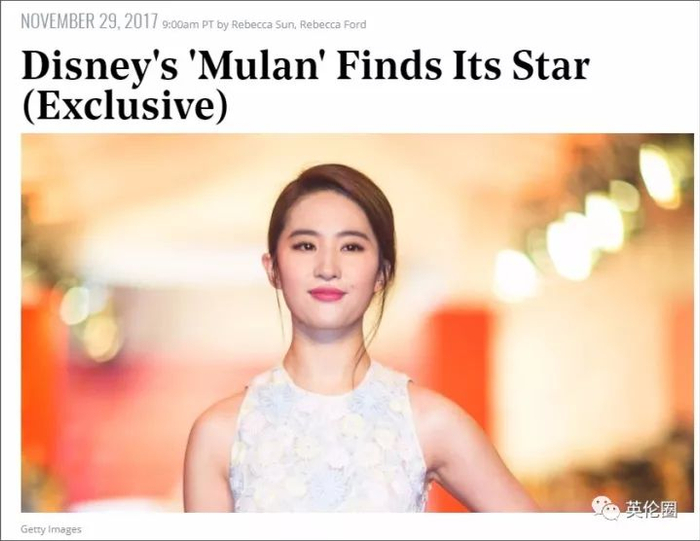This screenshot has width=700, height=541.
Task: Click the November 29, 2017 date
Action: coord(89,21)
